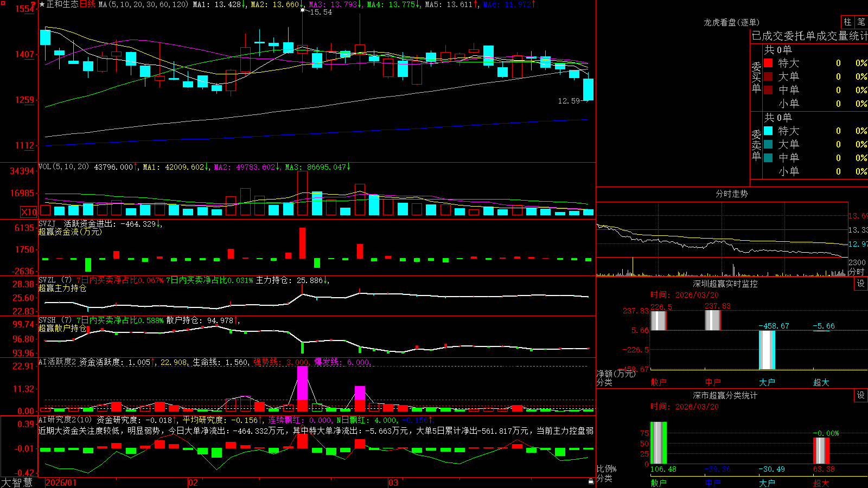Image resolution: width=868 pixels, height=488 pixels.
Task: Click the 委买单 vertical label
Action: tap(756, 77)
